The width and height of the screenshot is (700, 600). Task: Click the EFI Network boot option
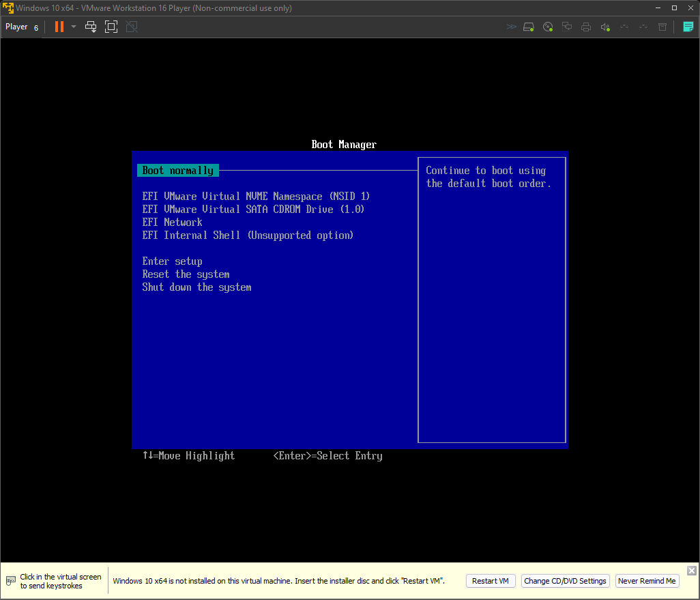[x=172, y=223]
